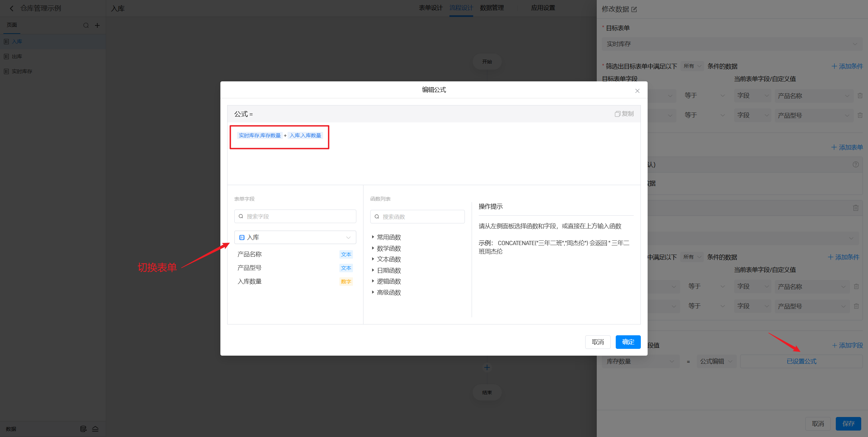Viewport: 868px width, 437px height.
Task: Click the page search magnifier icon
Action: (86, 25)
